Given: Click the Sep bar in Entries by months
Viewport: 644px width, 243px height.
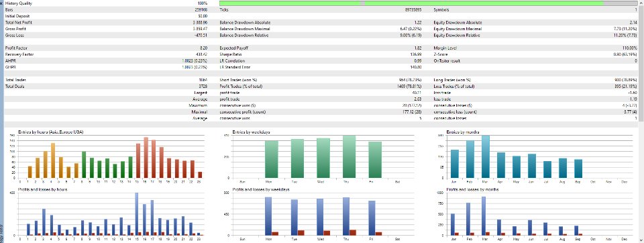Looking at the screenshot, I should point(578,168).
